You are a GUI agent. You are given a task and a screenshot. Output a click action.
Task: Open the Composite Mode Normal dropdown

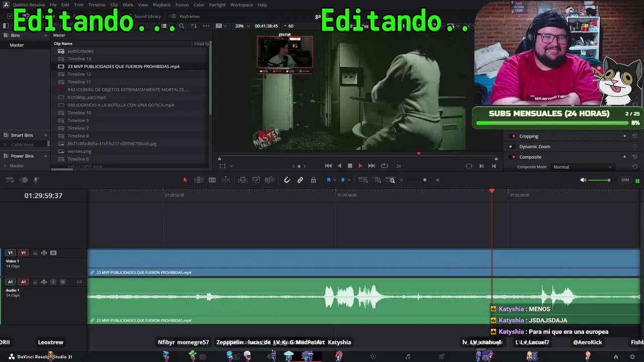(x=582, y=167)
